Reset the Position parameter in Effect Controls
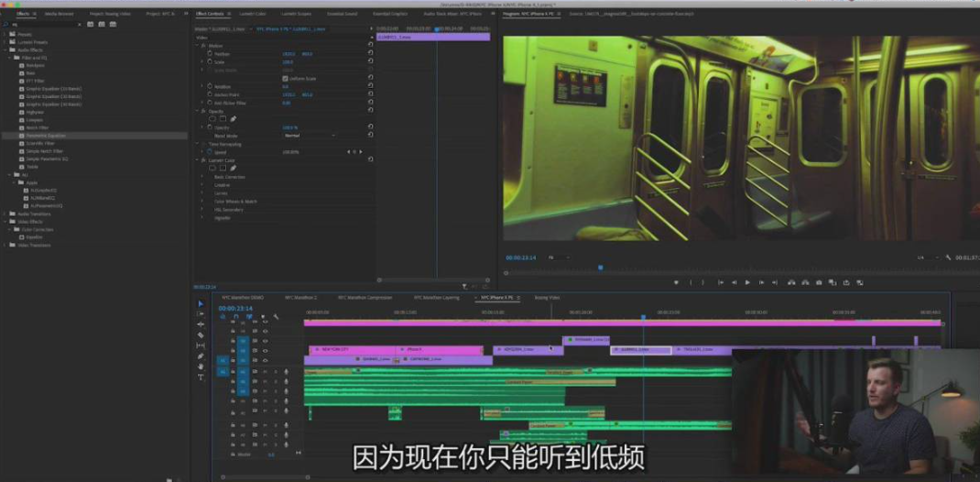 tap(370, 54)
